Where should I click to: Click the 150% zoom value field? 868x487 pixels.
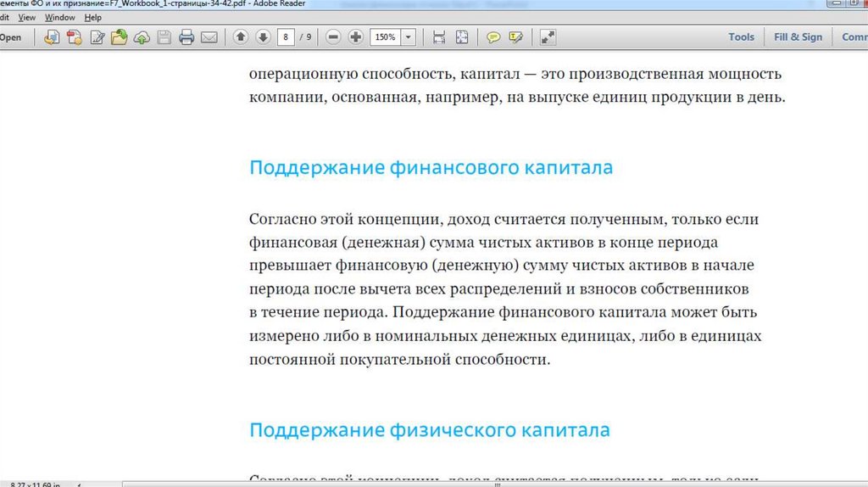386,37
